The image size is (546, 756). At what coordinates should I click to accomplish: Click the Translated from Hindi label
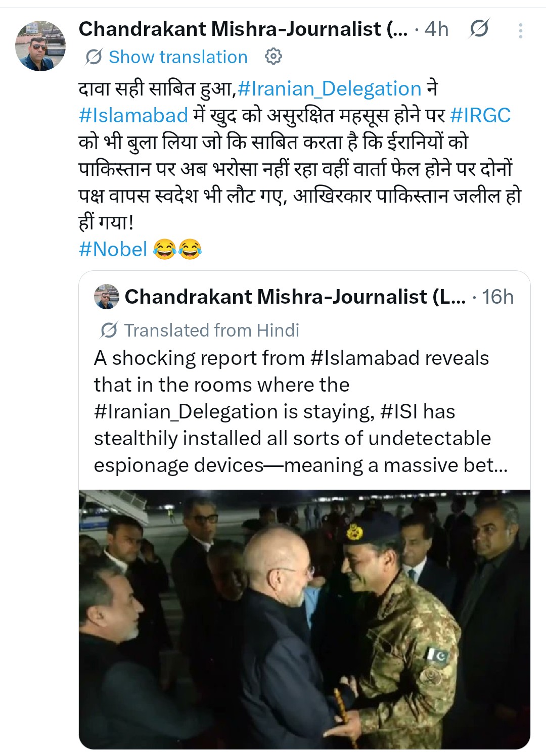pos(211,330)
